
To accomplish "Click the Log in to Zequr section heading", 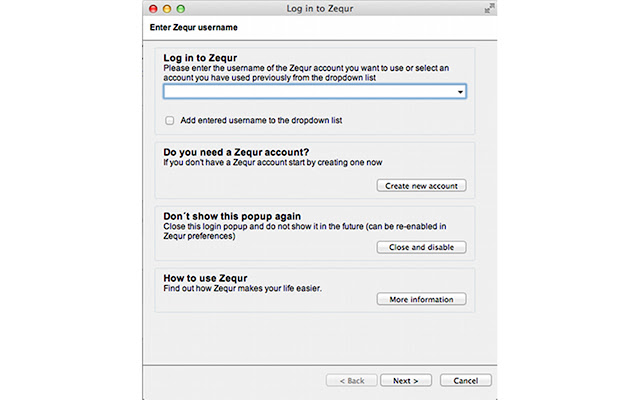I will 207,58.
